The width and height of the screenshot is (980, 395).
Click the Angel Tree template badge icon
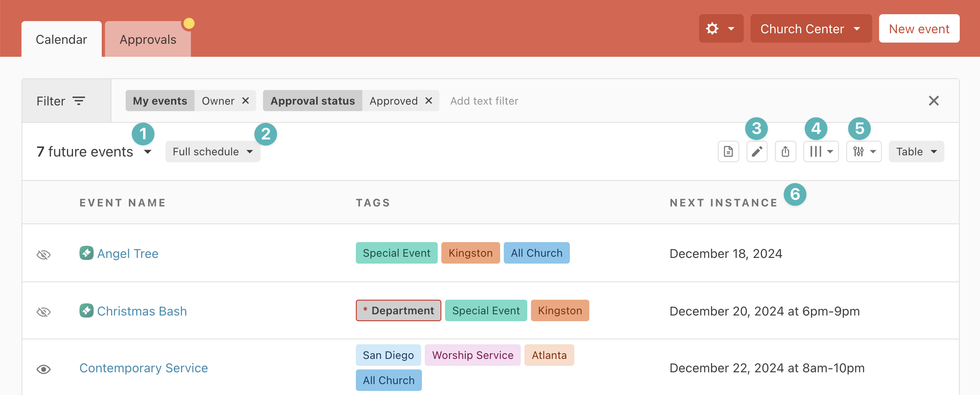click(x=86, y=253)
